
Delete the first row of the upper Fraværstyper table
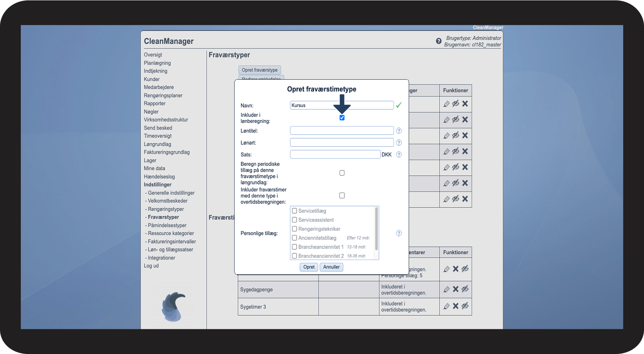tap(465, 104)
